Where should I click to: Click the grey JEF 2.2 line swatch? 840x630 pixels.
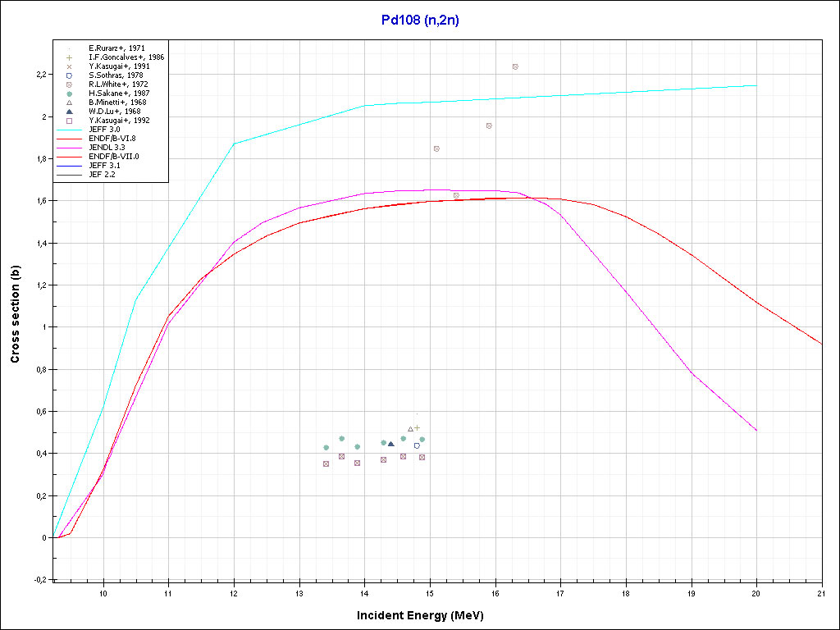70,174
